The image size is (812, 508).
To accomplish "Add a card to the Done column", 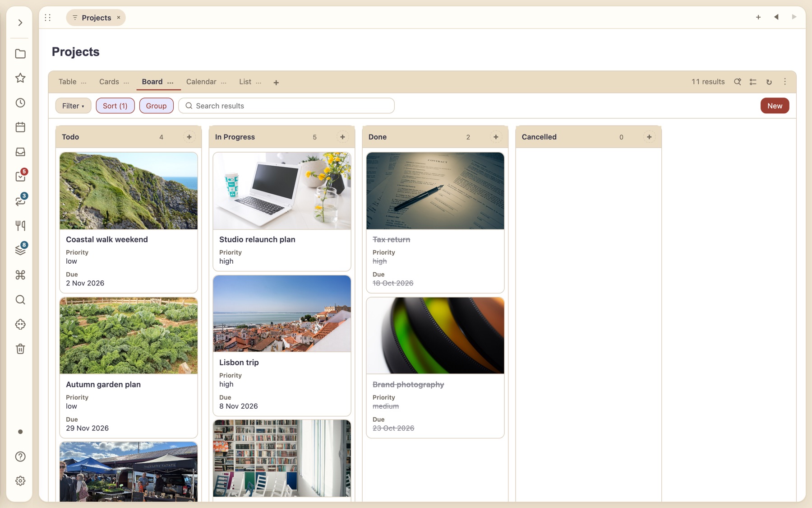I will point(496,137).
